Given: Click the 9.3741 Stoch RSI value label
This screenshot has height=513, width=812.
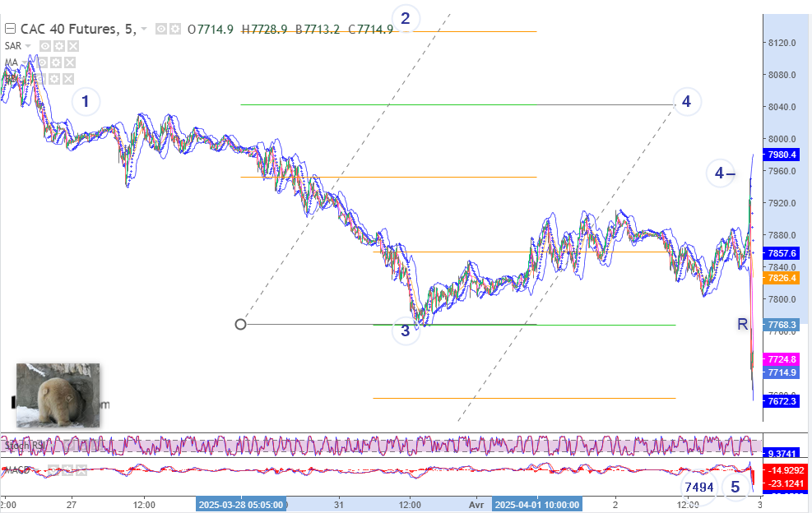Looking at the screenshot, I should (782, 454).
